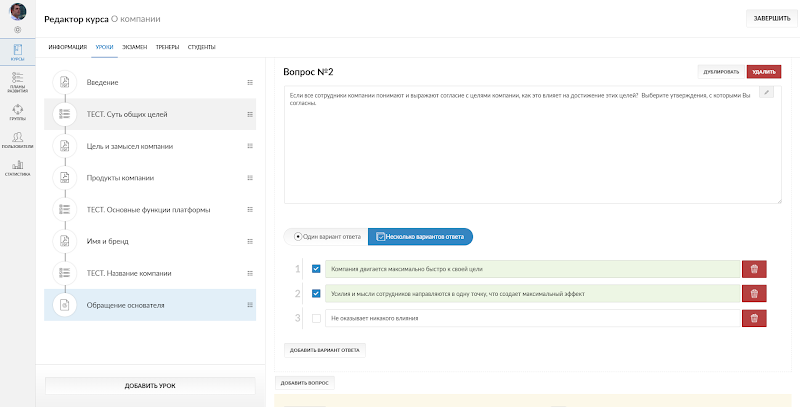Open lesson Продукты компании
Screen dimensions: 800x407
pos(150,177)
